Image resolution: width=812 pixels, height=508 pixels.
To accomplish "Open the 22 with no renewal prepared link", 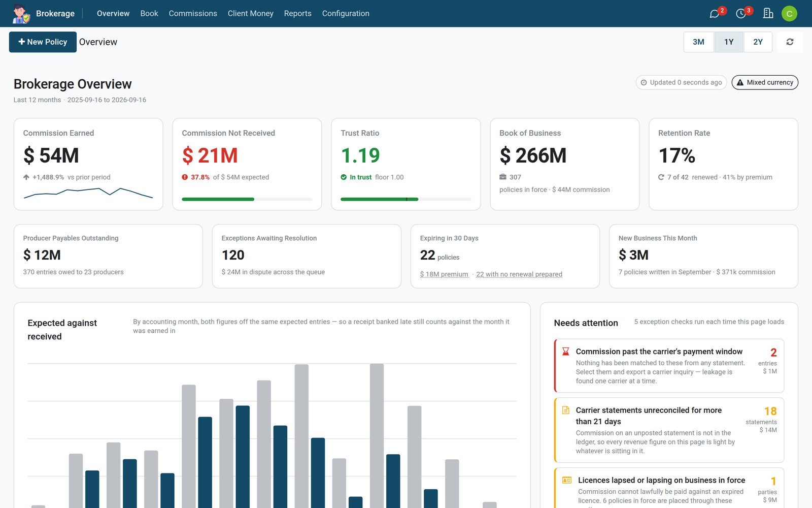I will tap(519, 274).
